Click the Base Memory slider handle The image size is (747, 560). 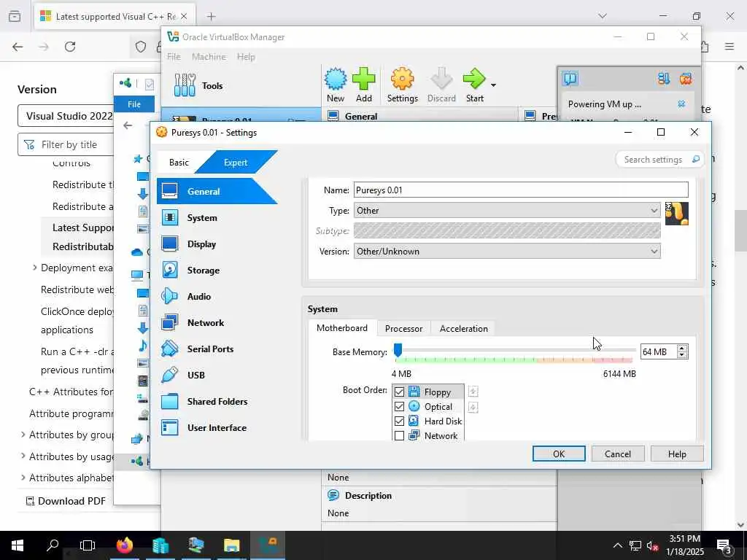[398, 351]
